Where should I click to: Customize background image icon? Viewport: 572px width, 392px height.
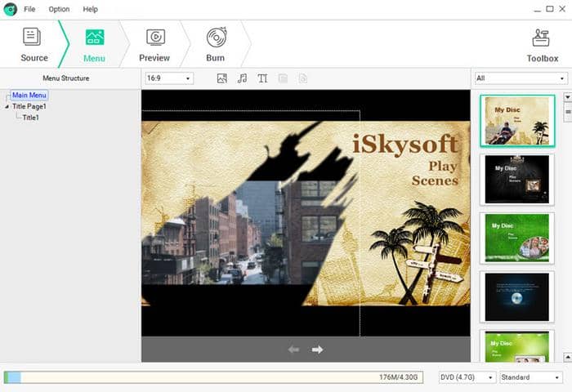[221, 78]
